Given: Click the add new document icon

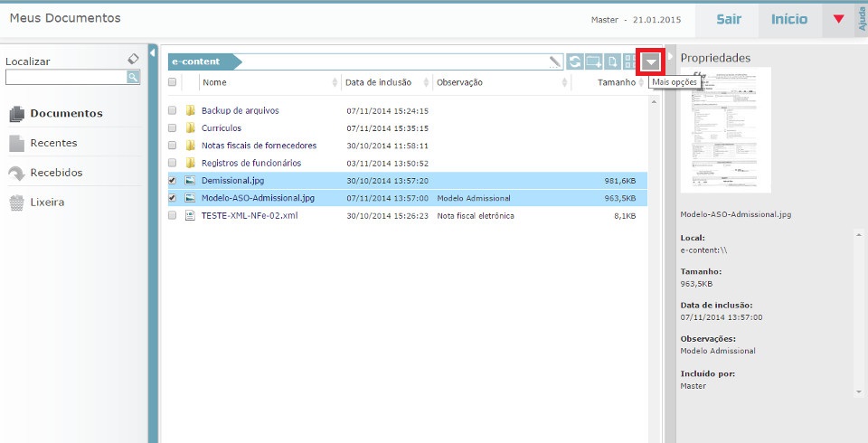Looking at the screenshot, I should (612, 61).
